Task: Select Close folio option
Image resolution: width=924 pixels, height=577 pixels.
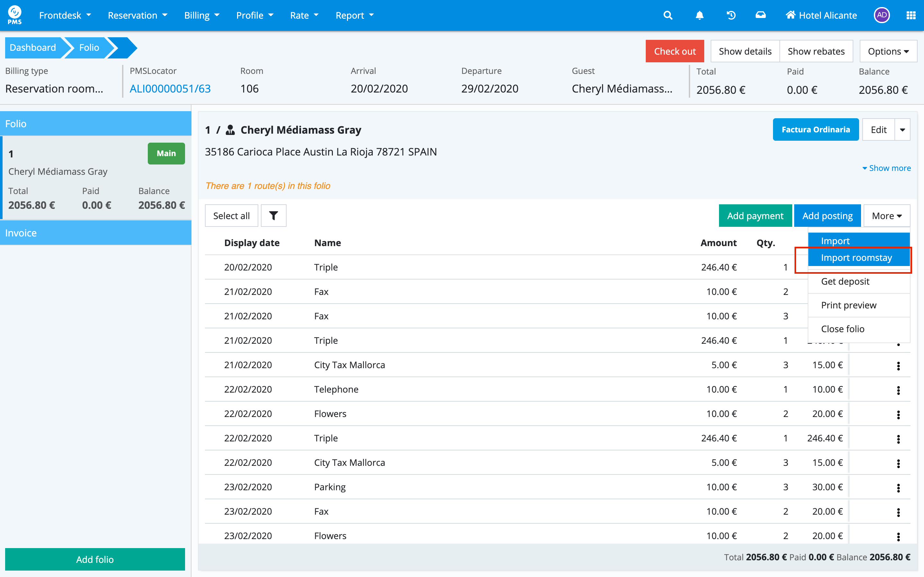Action: [842, 329]
